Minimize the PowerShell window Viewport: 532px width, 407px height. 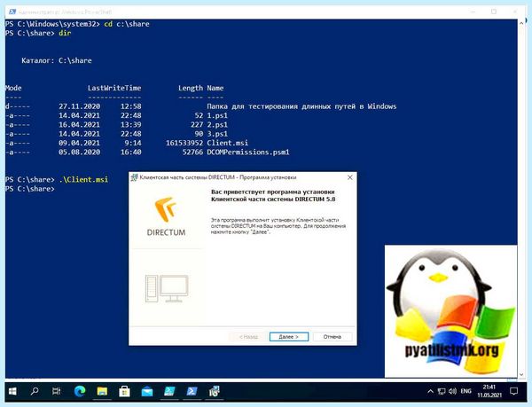[473, 12]
